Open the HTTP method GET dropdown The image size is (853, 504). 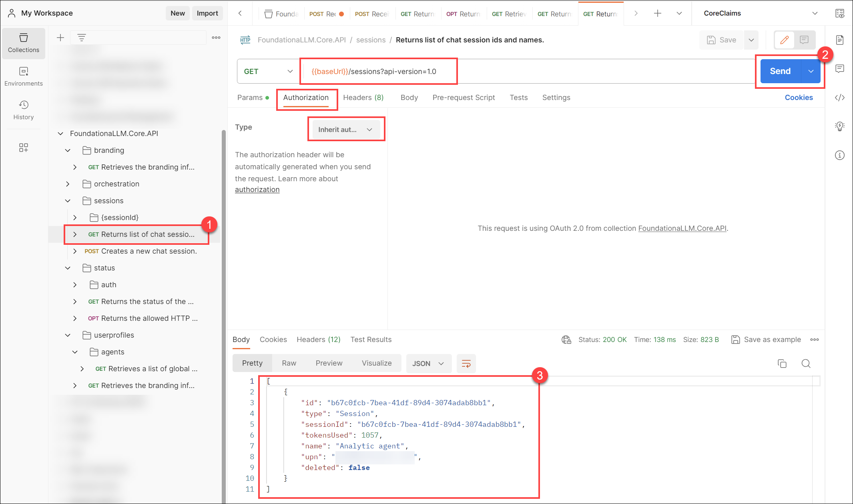pyautogui.click(x=269, y=71)
